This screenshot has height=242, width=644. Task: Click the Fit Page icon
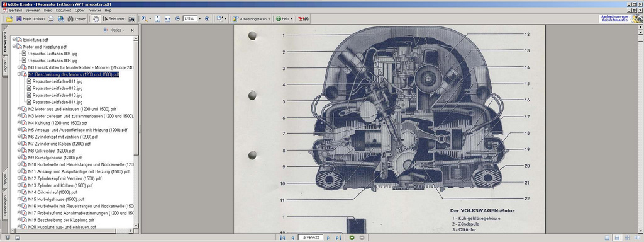point(157,19)
